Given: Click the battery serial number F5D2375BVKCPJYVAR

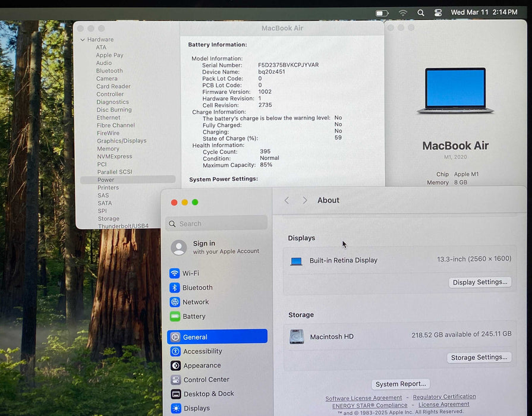Looking at the screenshot, I should pos(288,65).
